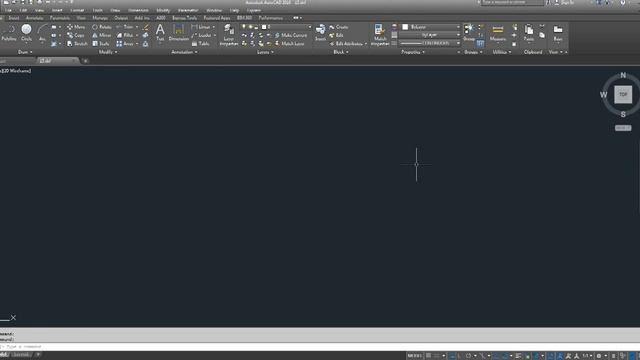
Task: Open the ByLayer color dropdown
Action: point(431,27)
